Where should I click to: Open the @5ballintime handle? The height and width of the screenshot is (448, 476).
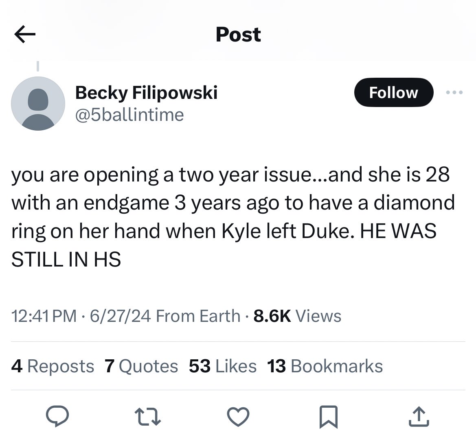(x=129, y=115)
